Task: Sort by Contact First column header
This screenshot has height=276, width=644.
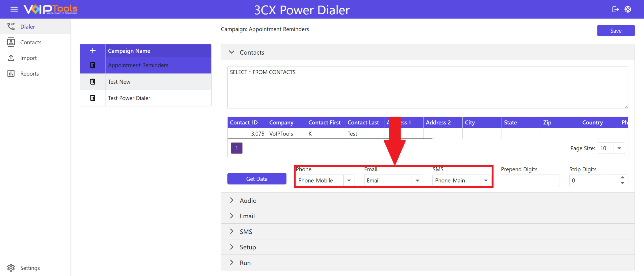Action: pos(326,122)
